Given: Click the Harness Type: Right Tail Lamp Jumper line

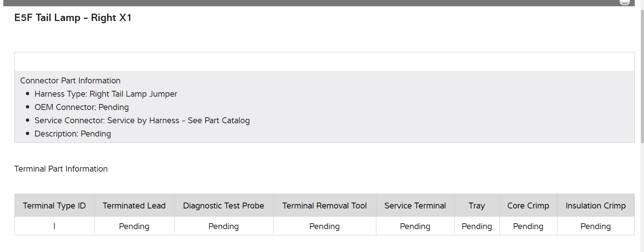Looking at the screenshot, I should point(106,94).
